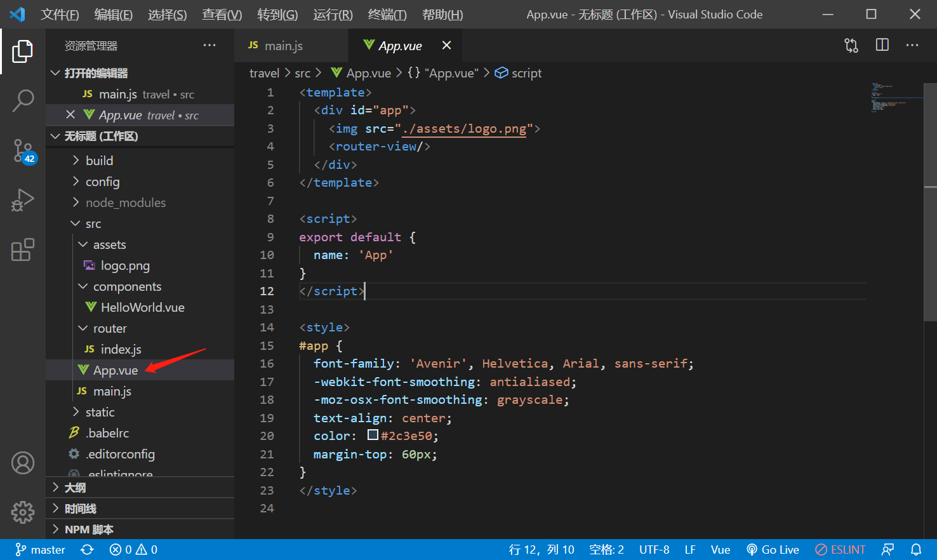Open index.js under router
This screenshot has height=560, width=937.
pos(140,349)
